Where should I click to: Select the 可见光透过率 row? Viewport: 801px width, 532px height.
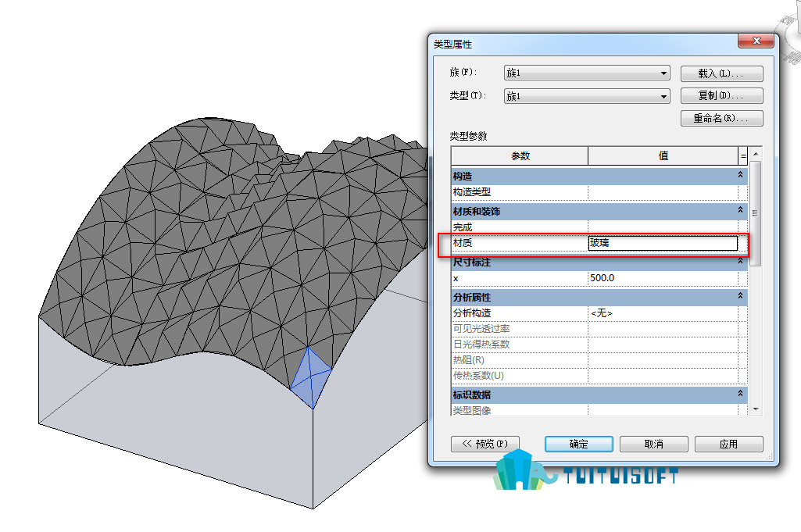(x=599, y=329)
